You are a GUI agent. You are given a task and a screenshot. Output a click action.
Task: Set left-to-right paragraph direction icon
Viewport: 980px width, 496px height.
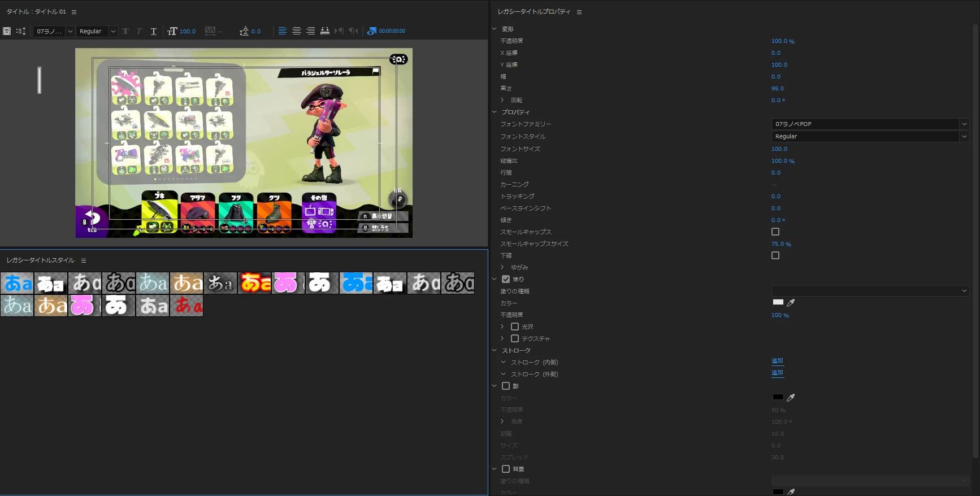pos(339,31)
